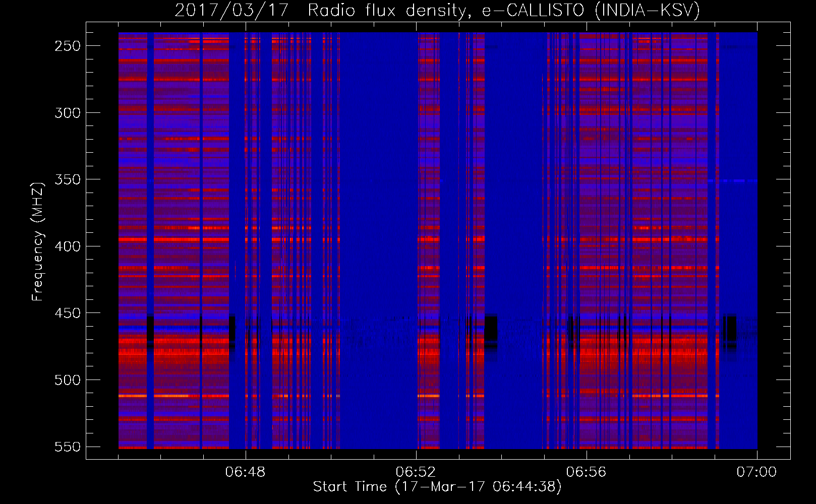Click the plot title "Radio flux density, e-CALLISTO (INDIA-KSV)"
The height and width of the screenshot is (504, 816).
click(504, 10)
